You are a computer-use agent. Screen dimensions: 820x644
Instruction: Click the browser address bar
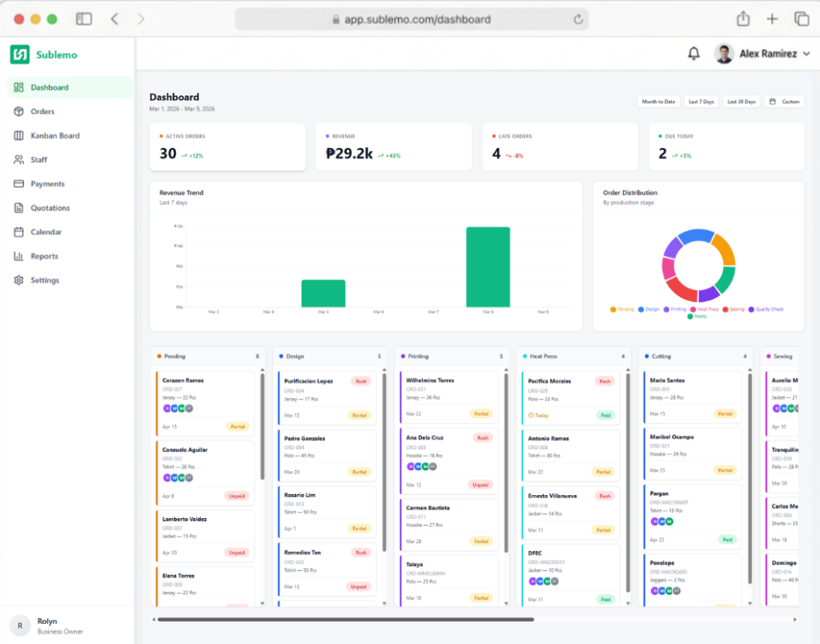click(x=412, y=19)
